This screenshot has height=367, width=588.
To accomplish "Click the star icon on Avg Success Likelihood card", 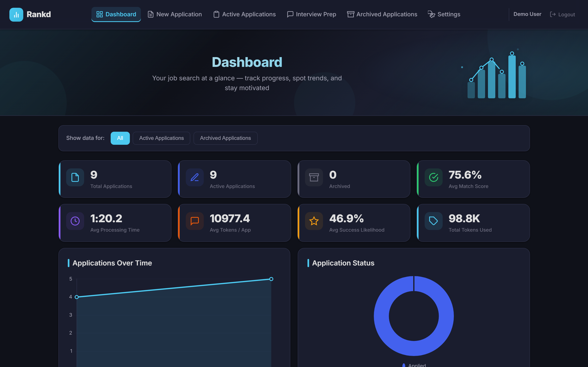I will (x=314, y=221).
